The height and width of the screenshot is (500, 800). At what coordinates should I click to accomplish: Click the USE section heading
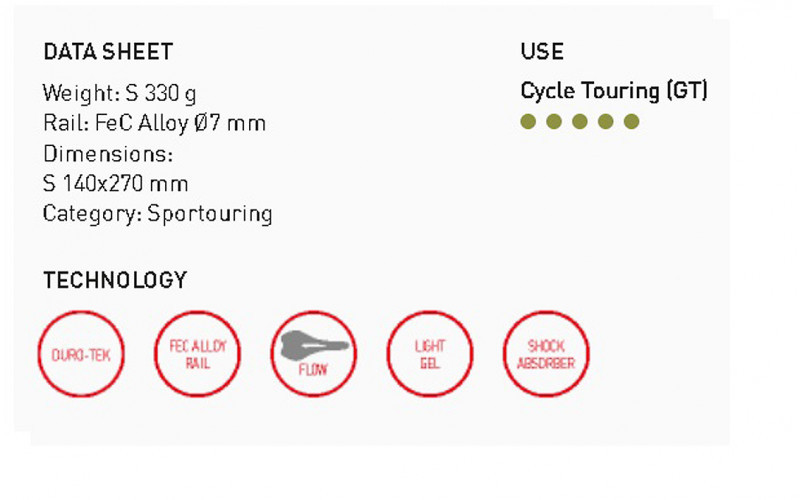tap(542, 52)
